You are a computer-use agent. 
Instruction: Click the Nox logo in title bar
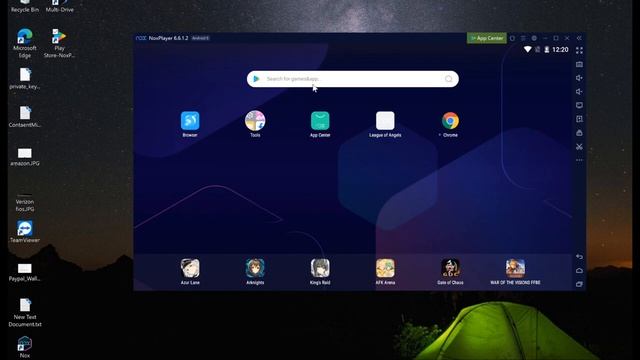click(x=141, y=38)
